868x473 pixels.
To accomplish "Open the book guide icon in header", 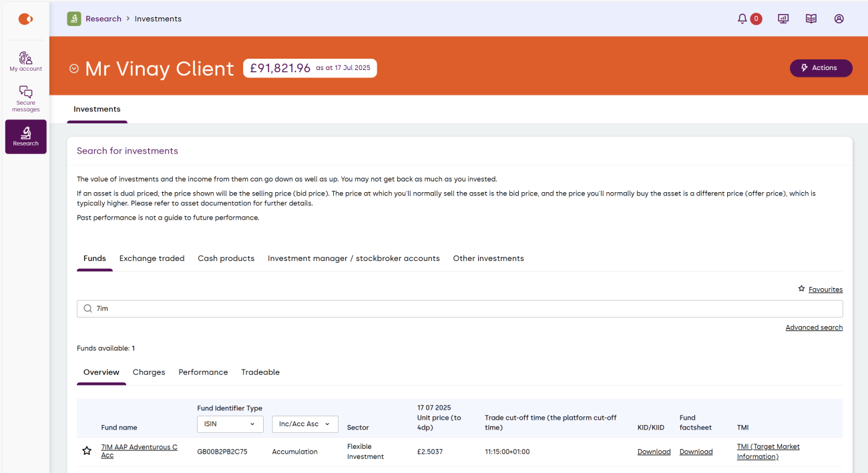I will [811, 19].
